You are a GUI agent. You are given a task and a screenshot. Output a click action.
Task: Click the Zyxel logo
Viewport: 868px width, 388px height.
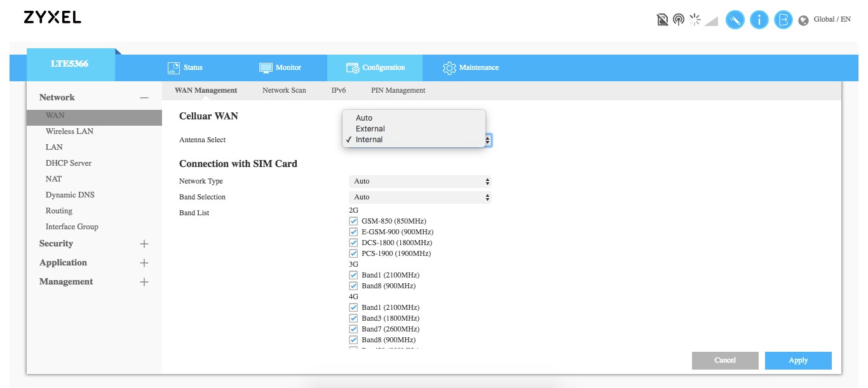[x=53, y=18]
